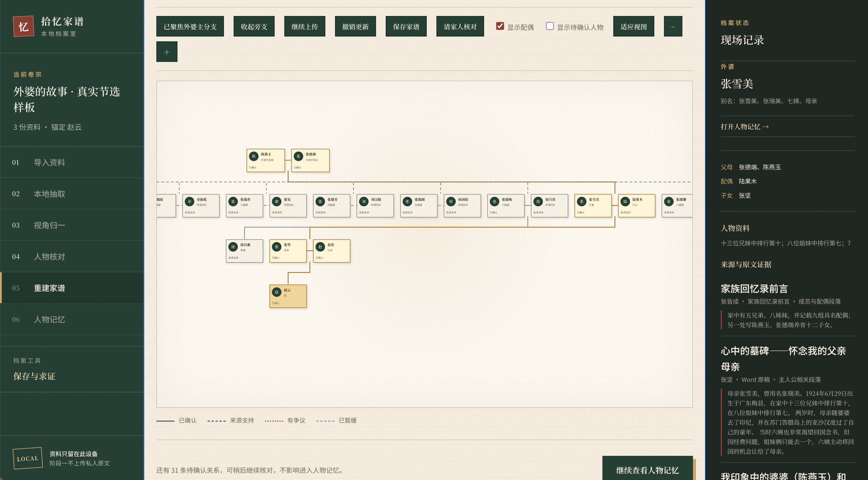The width and height of the screenshot is (868, 480).
Task: Select the 侯国伦 person card
Action: click(x=462, y=206)
